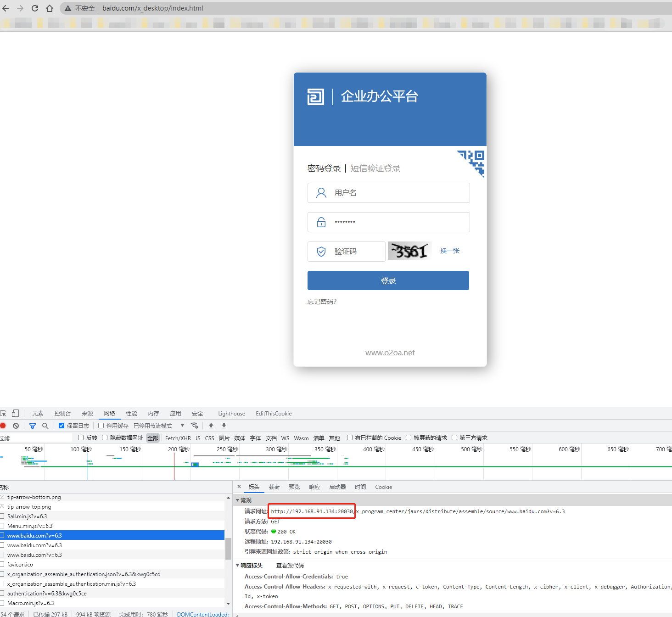Screen dimensions: 672x617
Task: Click the export HAR download arrow icon
Action: (224, 426)
